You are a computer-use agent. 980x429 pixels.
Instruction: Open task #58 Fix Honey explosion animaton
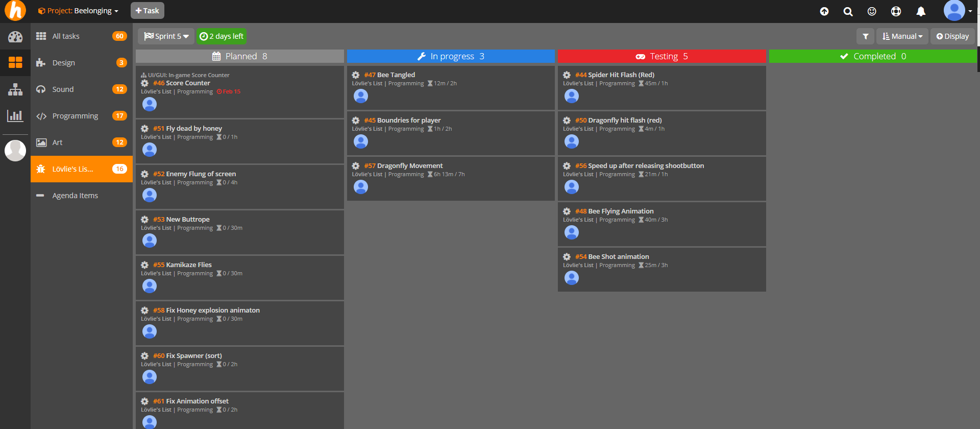[206, 311]
